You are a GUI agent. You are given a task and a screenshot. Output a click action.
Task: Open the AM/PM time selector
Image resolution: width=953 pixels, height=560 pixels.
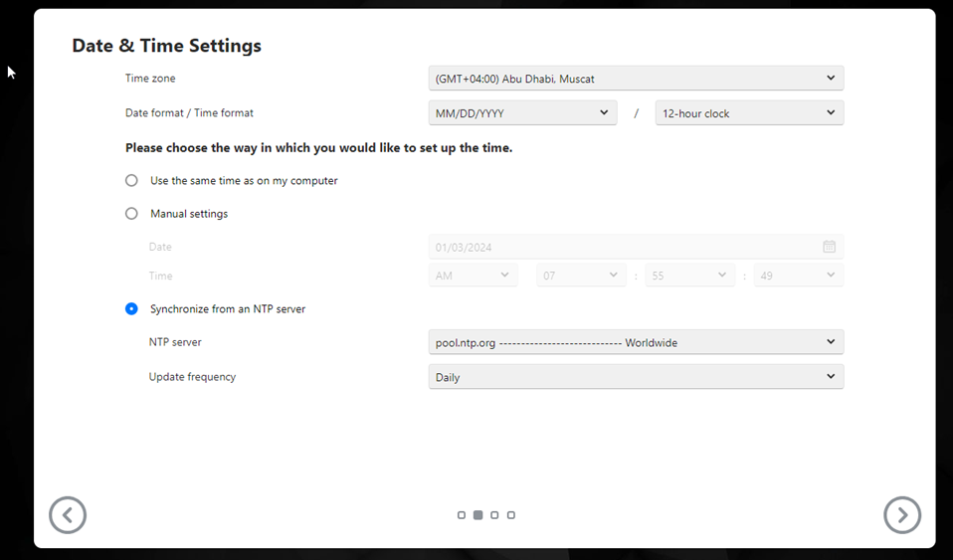click(x=473, y=276)
